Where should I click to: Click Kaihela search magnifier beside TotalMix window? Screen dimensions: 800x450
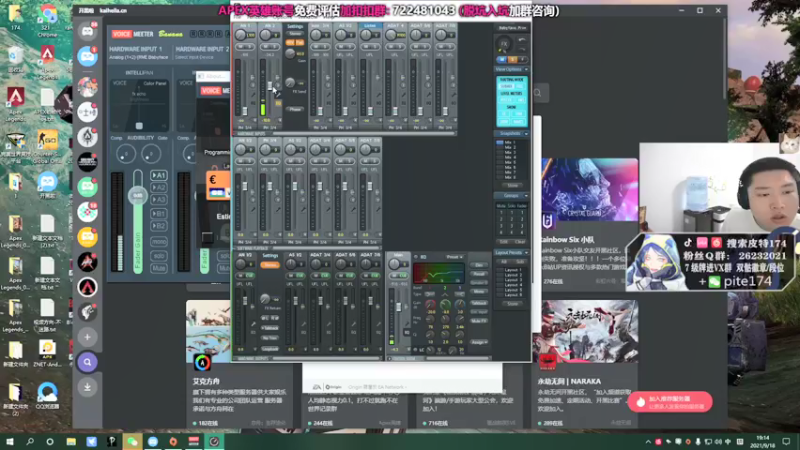click(538, 93)
